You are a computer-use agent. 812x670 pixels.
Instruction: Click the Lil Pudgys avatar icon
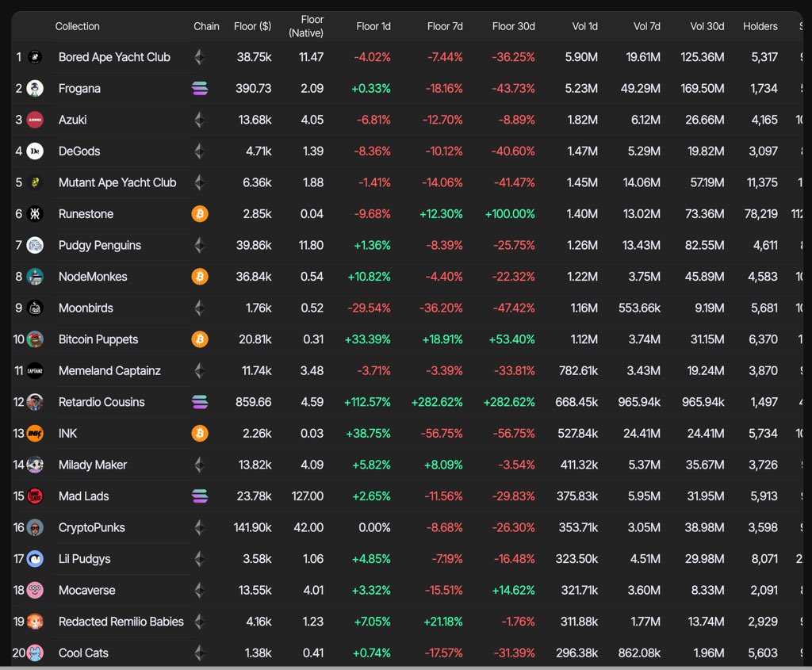(x=35, y=559)
